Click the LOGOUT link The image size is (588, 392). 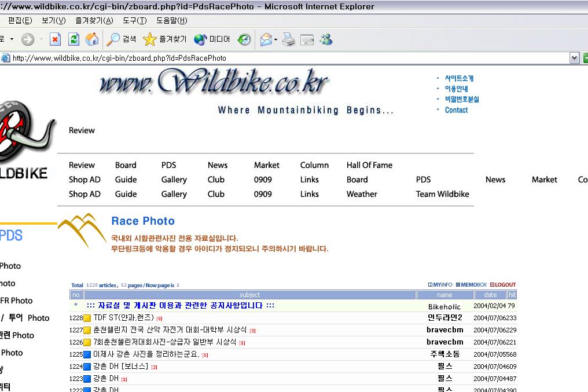tap(503, 285)
